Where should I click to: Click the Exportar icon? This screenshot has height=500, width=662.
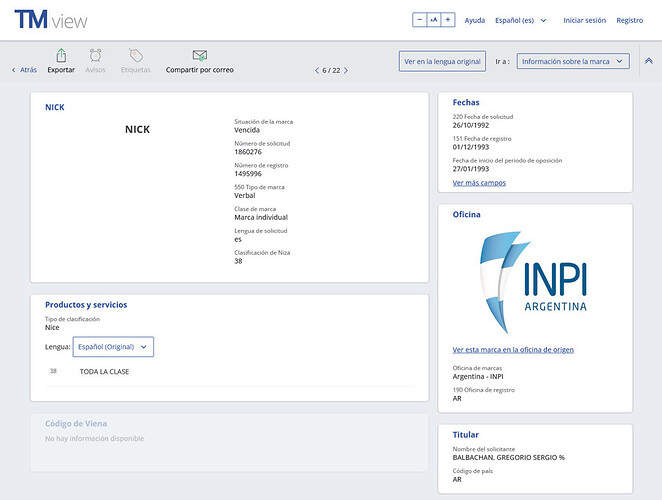[61, 56]
